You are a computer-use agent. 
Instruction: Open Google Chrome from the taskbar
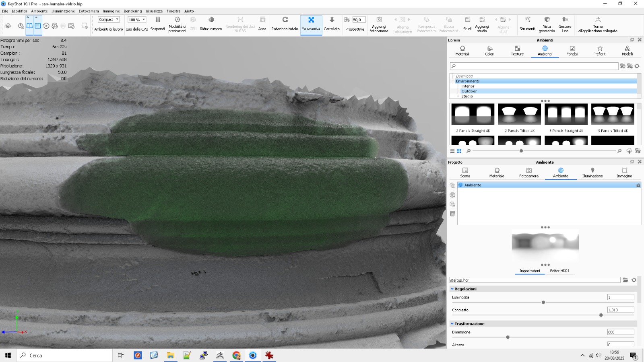tap(236, 356)
